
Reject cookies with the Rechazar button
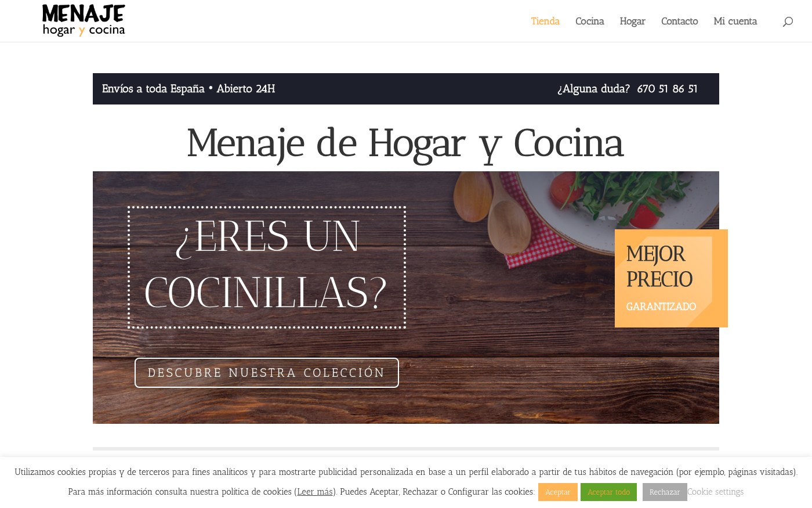coord(665,492)
